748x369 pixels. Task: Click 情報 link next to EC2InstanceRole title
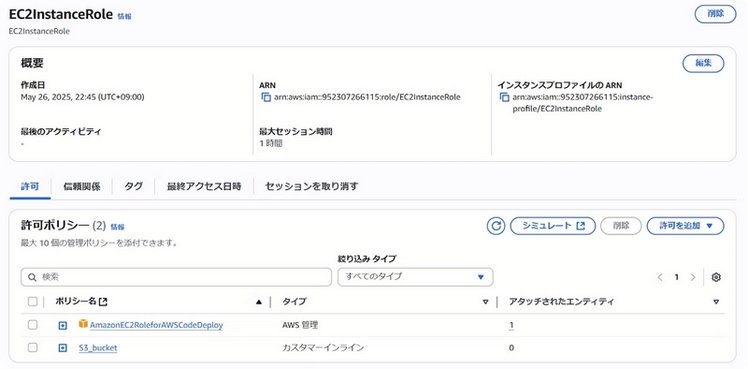coord(124,16)
